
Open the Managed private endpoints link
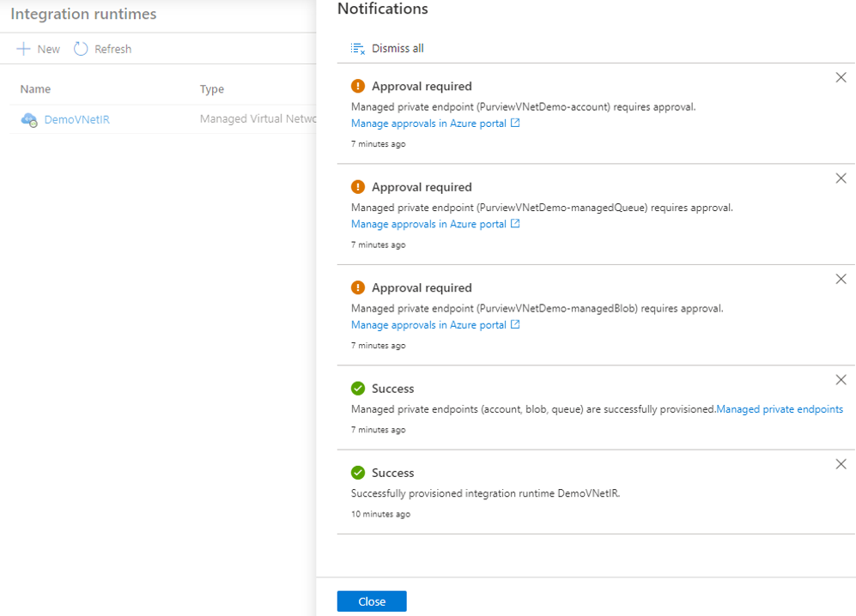pyautogui.click(x=780, y=409)
